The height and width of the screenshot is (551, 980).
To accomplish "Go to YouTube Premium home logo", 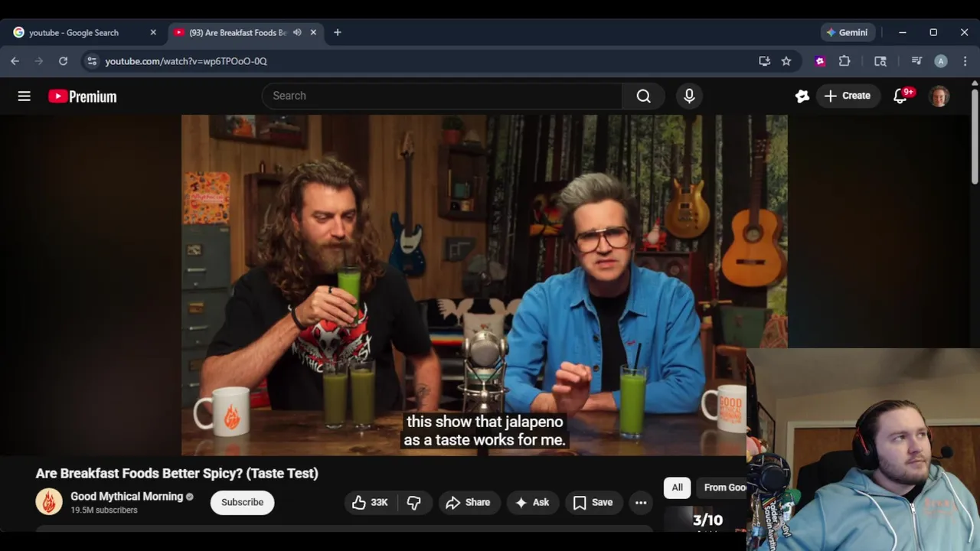I will 83,96.
